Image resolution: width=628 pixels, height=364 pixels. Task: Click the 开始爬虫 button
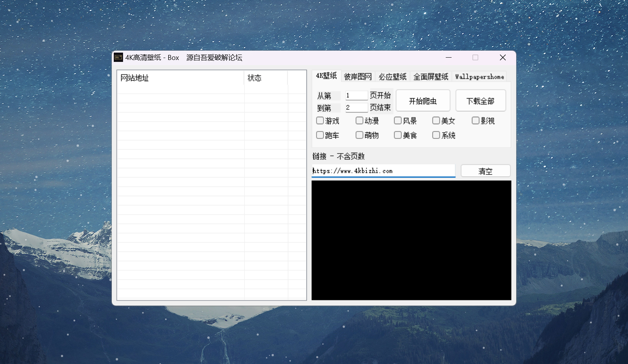pos(423,101)
